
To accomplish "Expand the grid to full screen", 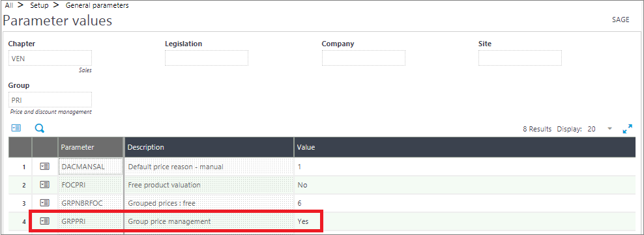I will (x=627, y=129).
